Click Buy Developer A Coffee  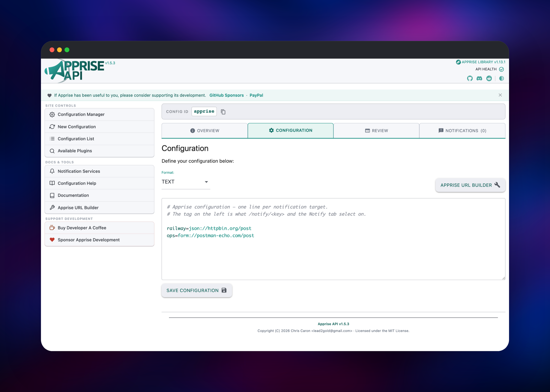(99, 228)
